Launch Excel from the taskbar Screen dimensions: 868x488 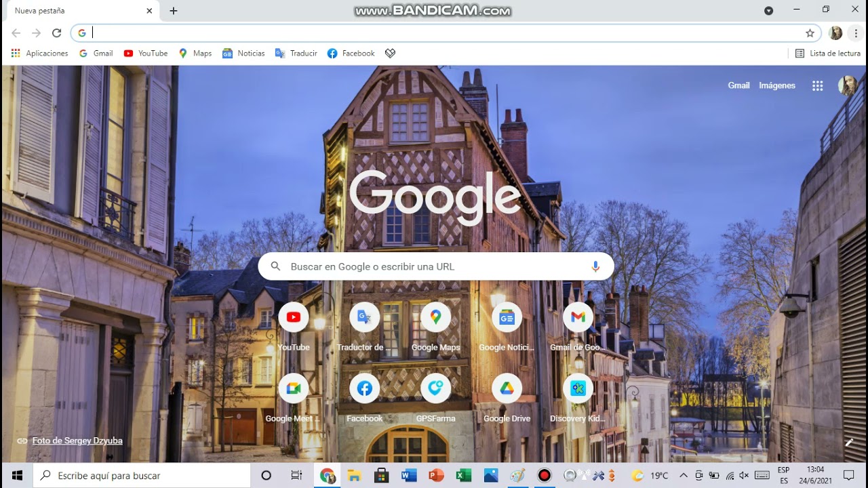click(x=464, y=475)
